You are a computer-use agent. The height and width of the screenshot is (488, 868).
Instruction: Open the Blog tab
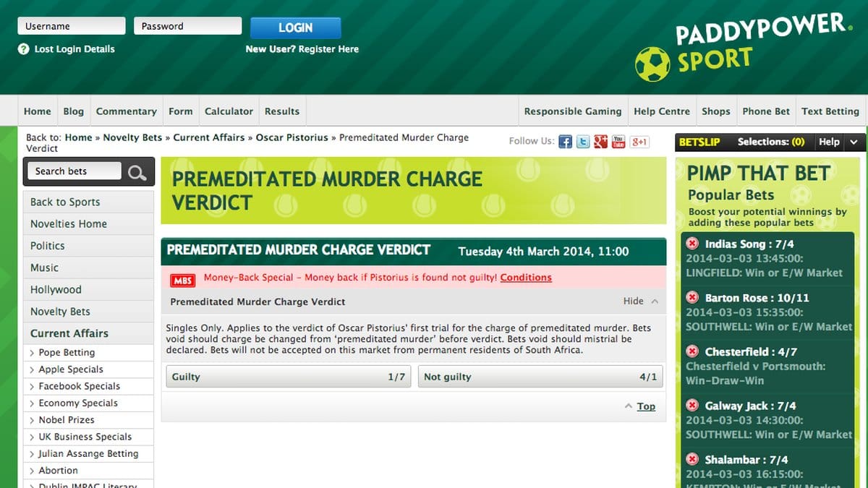[74, 111]
